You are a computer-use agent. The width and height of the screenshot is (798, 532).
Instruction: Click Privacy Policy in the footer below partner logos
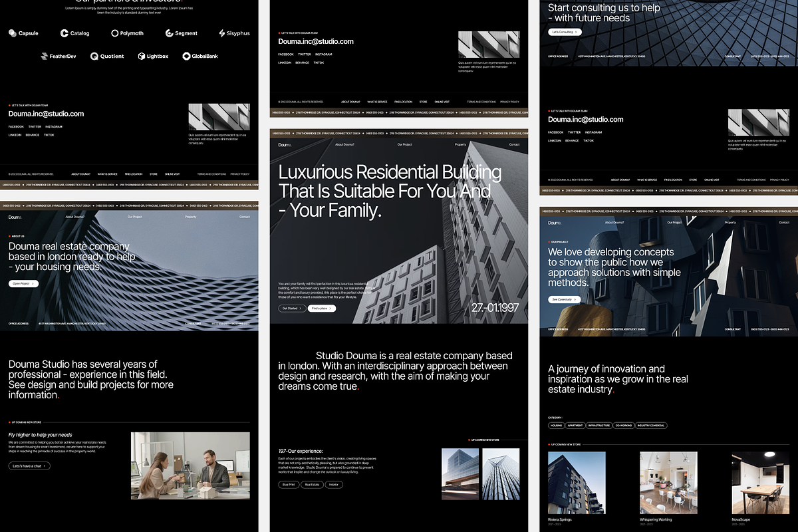(x=240, y=174)
